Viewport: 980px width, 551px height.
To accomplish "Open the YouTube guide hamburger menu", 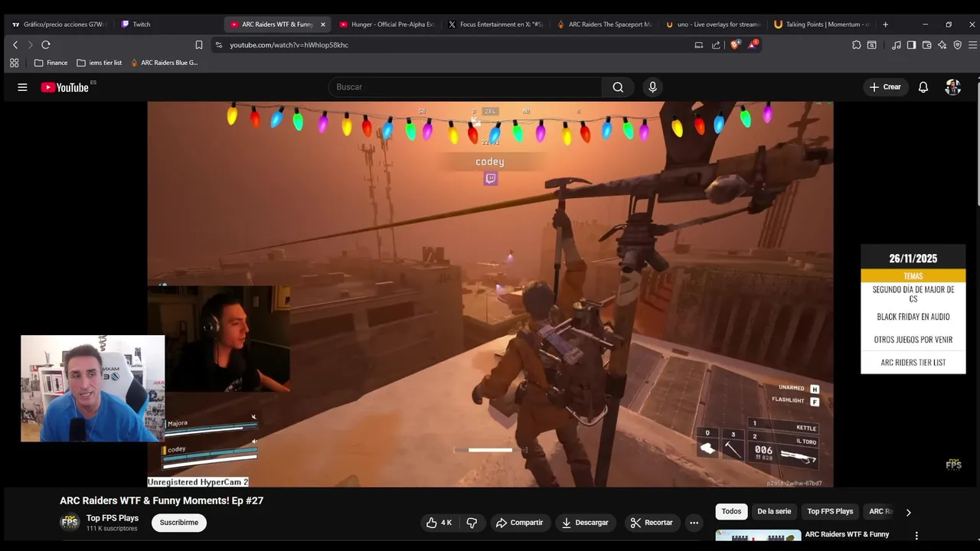I will [22, 87].
